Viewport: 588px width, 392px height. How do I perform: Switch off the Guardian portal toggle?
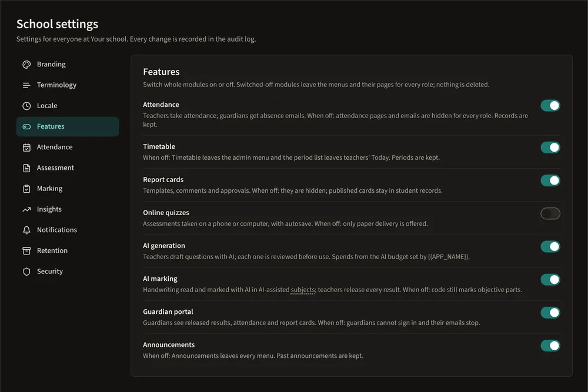(x=550, y=313)
